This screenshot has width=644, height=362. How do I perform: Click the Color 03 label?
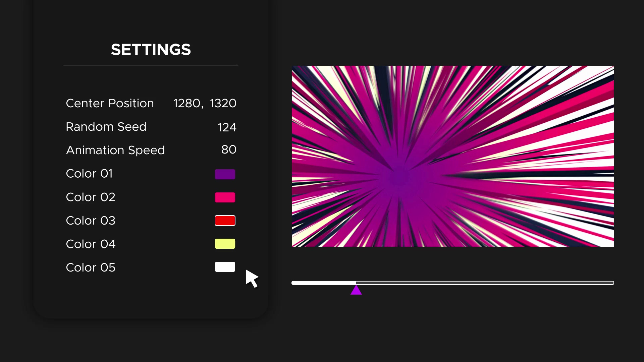[x=91, y=221]
